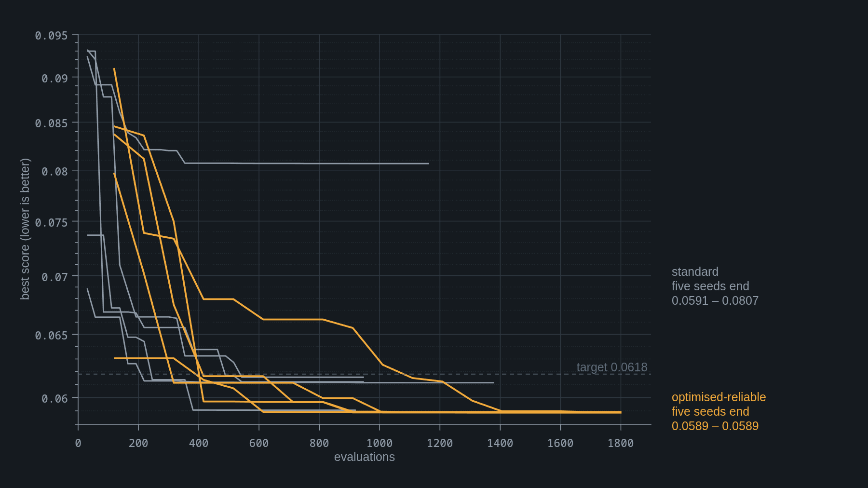Click the x-axis tick label 600
This screenshot has height=488, width=868.
pos(259,443)
